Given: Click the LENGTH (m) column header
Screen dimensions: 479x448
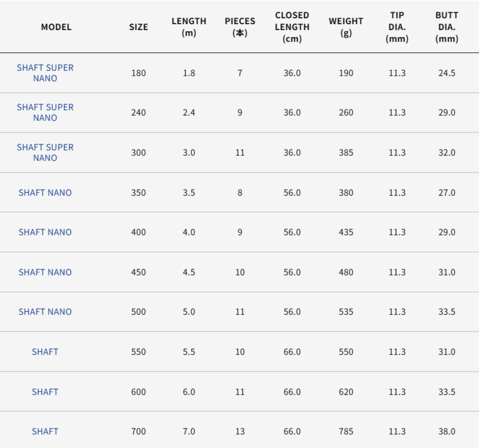Looking at the screenshot, I should [189, 27].
